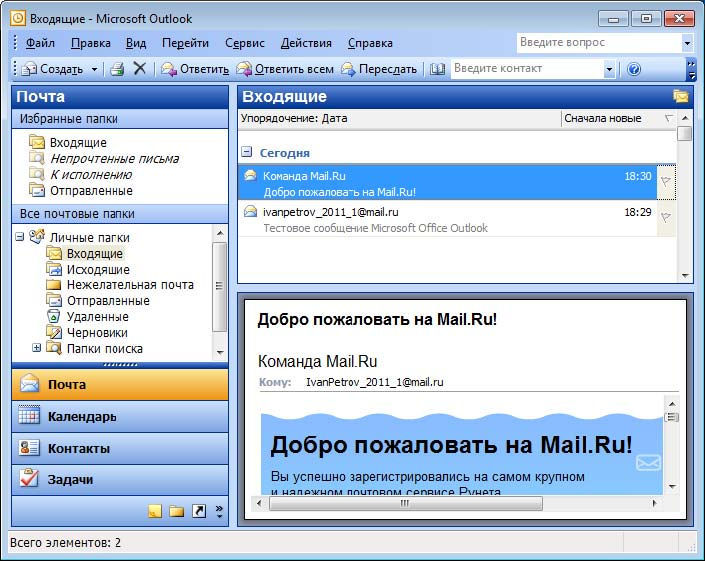The width and height of the screenshot is (705, 561).
Task: Collapse the Сегодня group
Action: pos(246,152)
